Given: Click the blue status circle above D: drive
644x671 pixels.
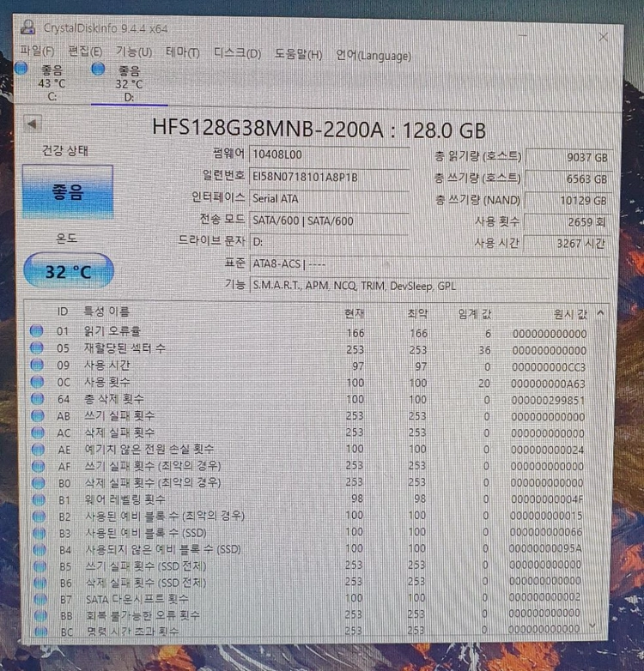Looking at the screenshot, I should coord(98,69).
